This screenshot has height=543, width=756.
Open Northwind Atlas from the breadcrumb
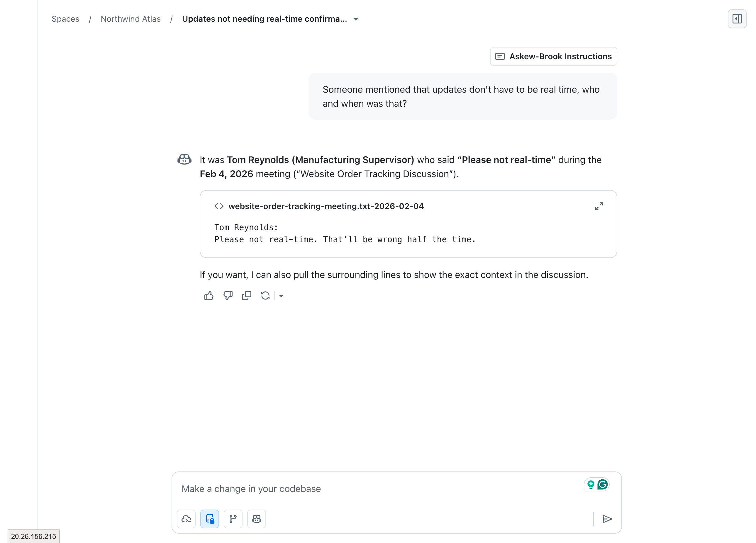(x=131, y=19)
